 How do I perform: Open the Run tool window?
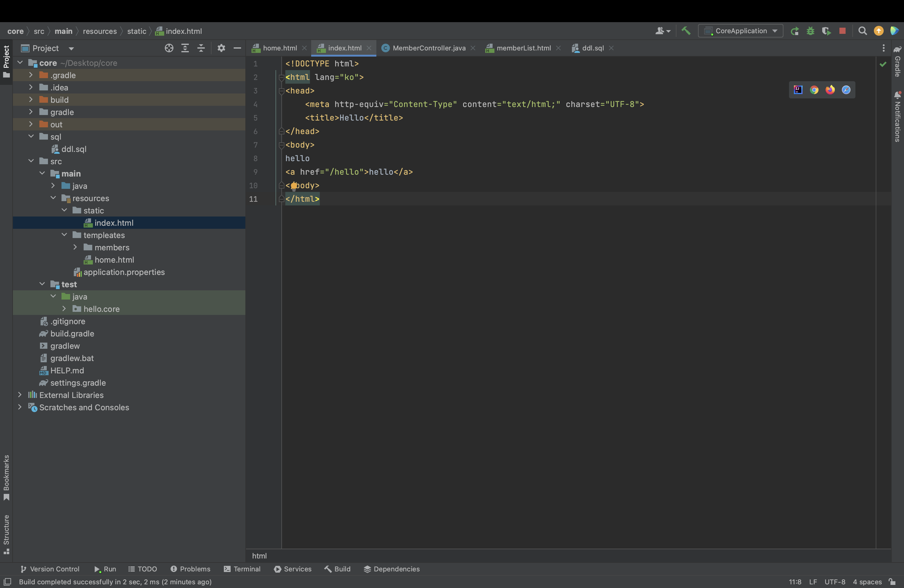click(x=105, y=569)
